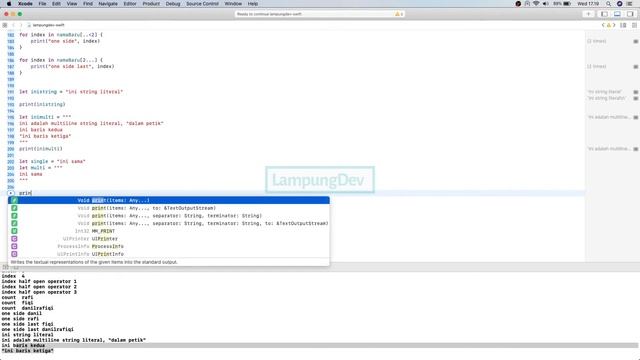Open the Wi-Fi status menu

(536, 4)
